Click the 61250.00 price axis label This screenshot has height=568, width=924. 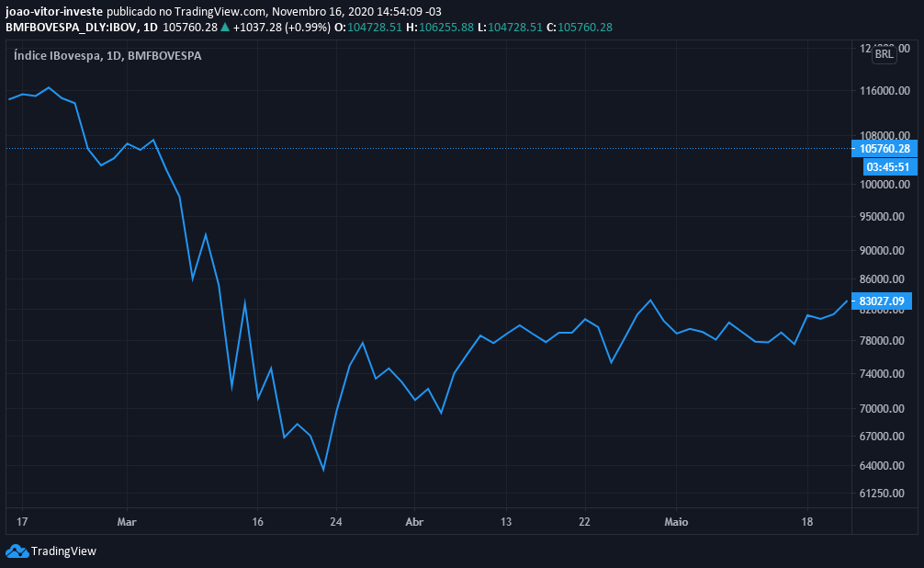882,493
